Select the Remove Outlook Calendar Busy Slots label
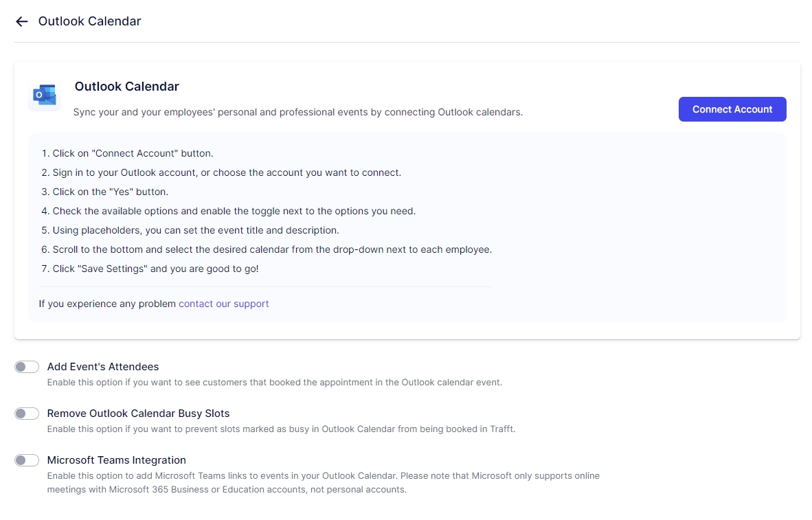The width and height of the screenshot is (812, 520). click(x=138, y=414)
